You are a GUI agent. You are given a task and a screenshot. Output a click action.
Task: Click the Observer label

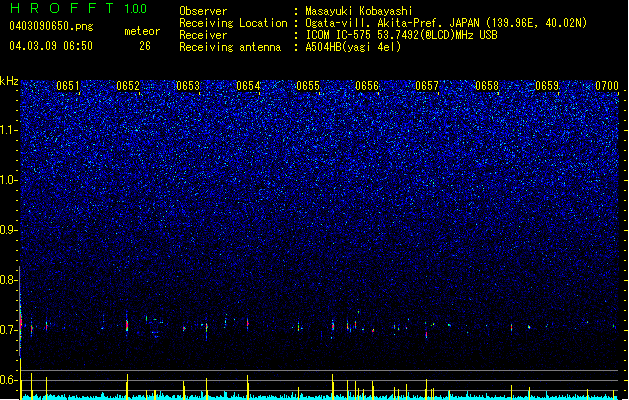[x=203, y=11]
